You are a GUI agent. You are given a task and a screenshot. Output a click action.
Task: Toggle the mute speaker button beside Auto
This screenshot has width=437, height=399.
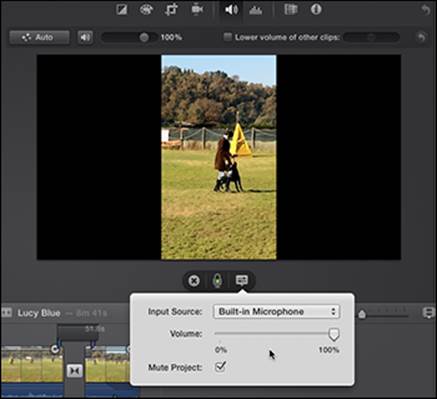(85, 37)
